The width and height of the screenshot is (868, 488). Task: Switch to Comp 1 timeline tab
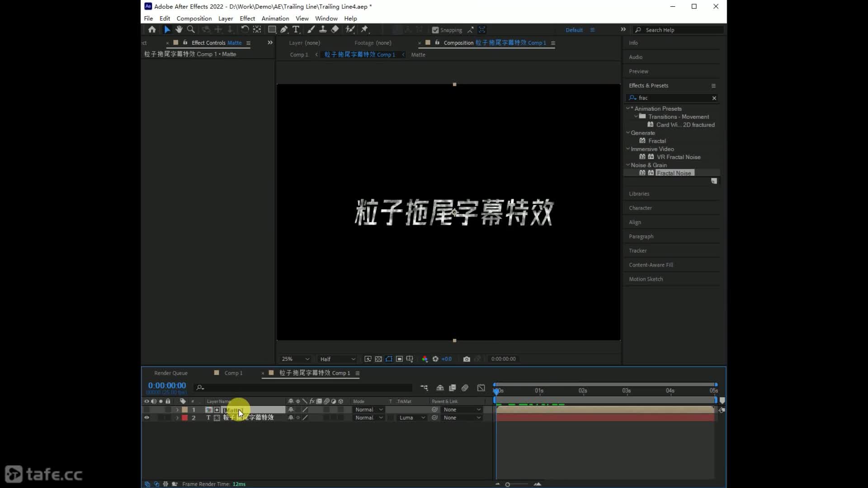click(233, 373)
